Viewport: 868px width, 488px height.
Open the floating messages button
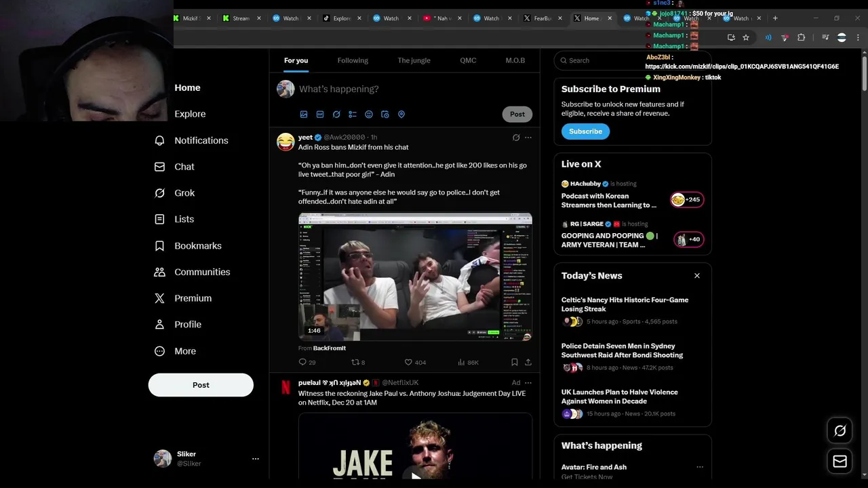click(840, 462)
